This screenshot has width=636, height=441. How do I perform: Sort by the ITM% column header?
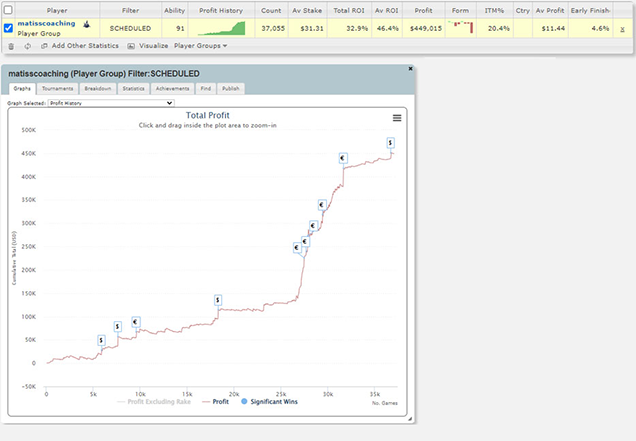pos(494,10)
